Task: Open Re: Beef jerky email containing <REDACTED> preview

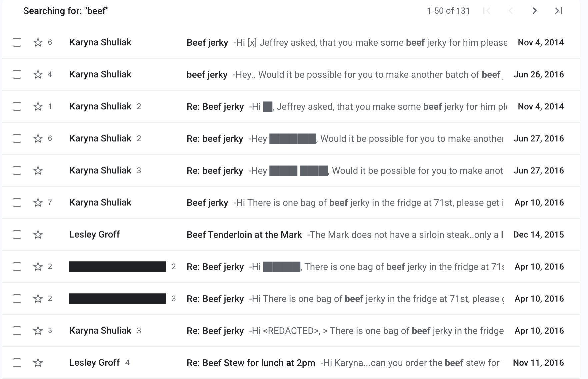Action: pyautogui.click(x=215, y=331)
